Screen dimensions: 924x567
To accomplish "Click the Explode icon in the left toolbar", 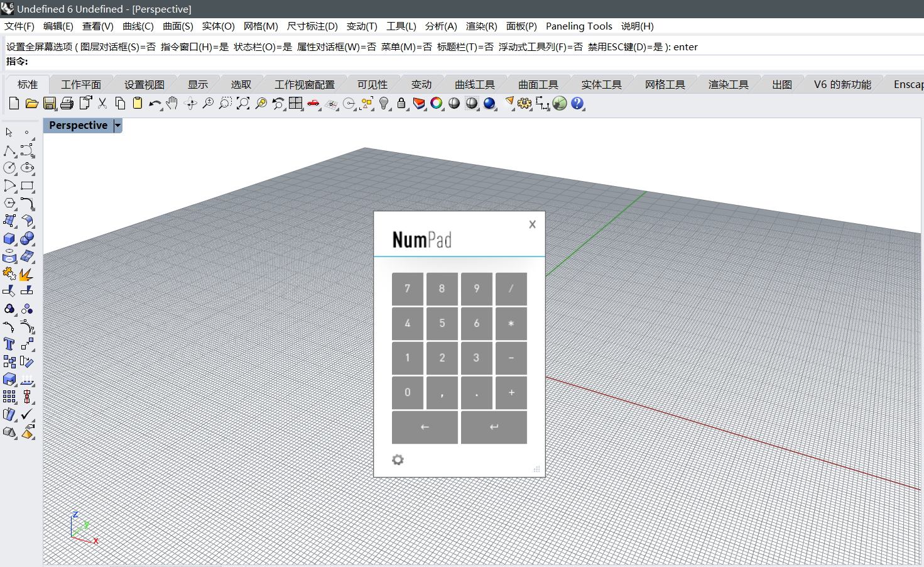I will coord(27,274).
